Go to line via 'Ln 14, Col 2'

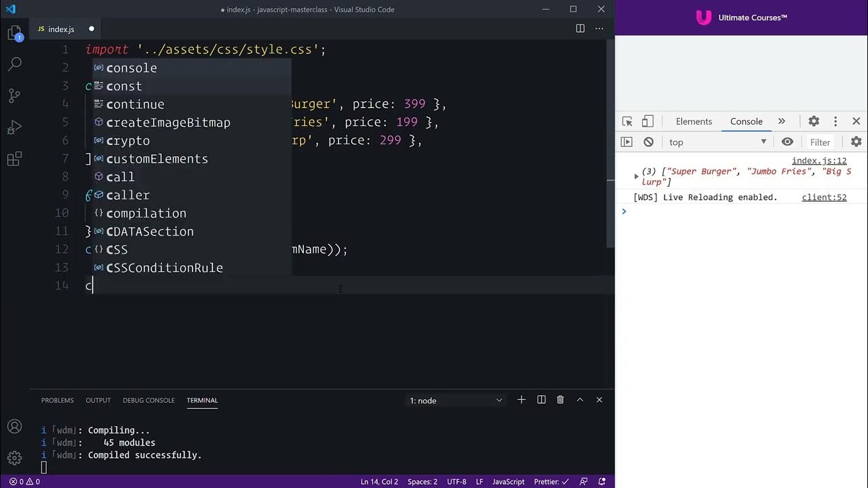point(379,482)
